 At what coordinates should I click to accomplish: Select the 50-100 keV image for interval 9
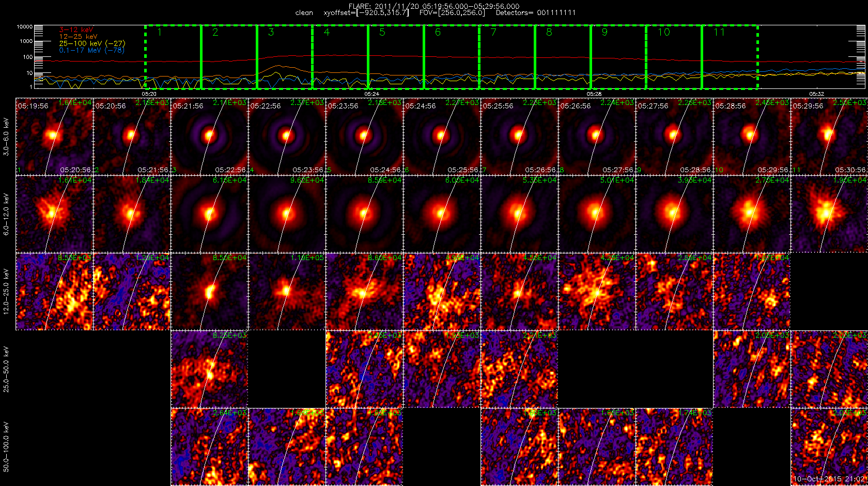coord(674,447)
